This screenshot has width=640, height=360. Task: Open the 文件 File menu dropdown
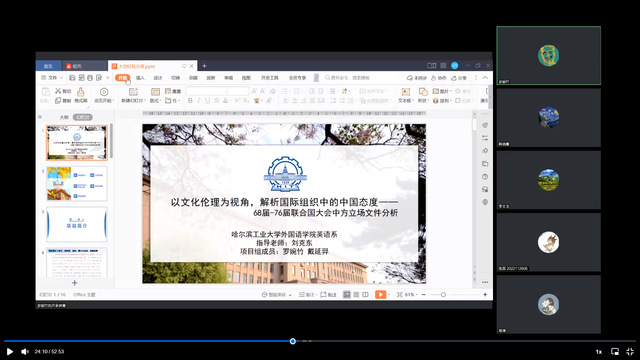point(52,78)
